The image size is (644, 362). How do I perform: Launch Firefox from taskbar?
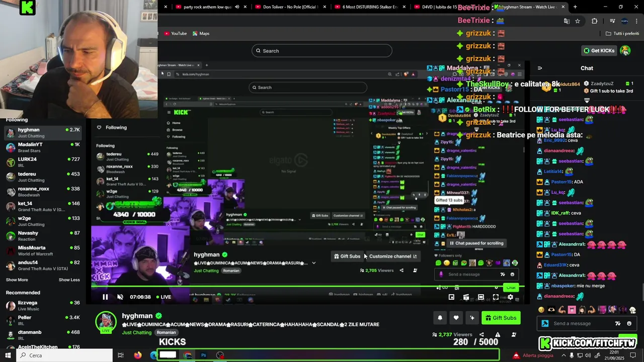point(138,355)
